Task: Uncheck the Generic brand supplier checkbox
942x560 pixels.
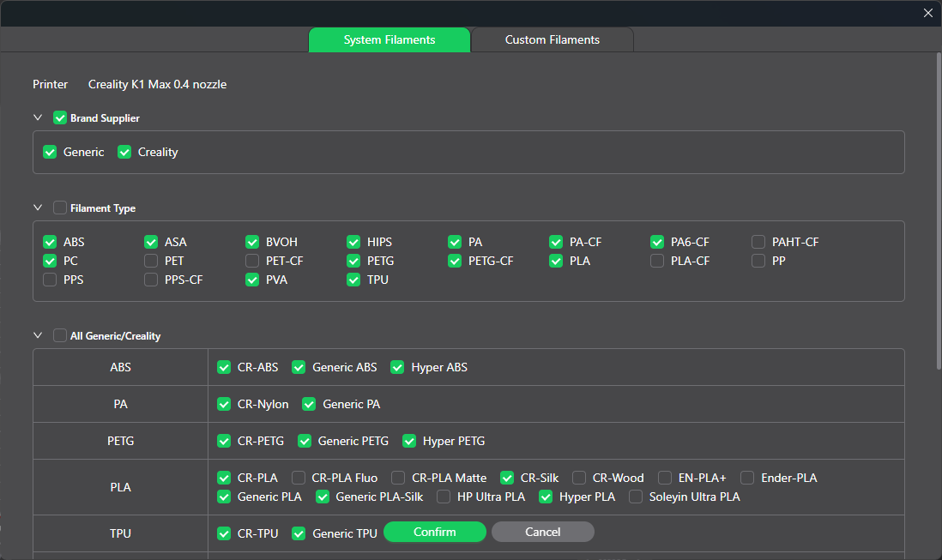Action: click(50, 152)
